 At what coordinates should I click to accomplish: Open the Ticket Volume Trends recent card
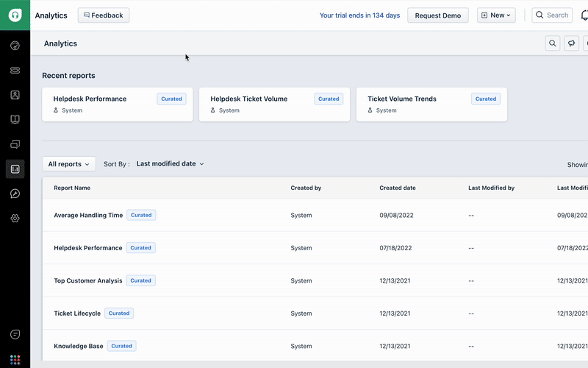point(431,105)
